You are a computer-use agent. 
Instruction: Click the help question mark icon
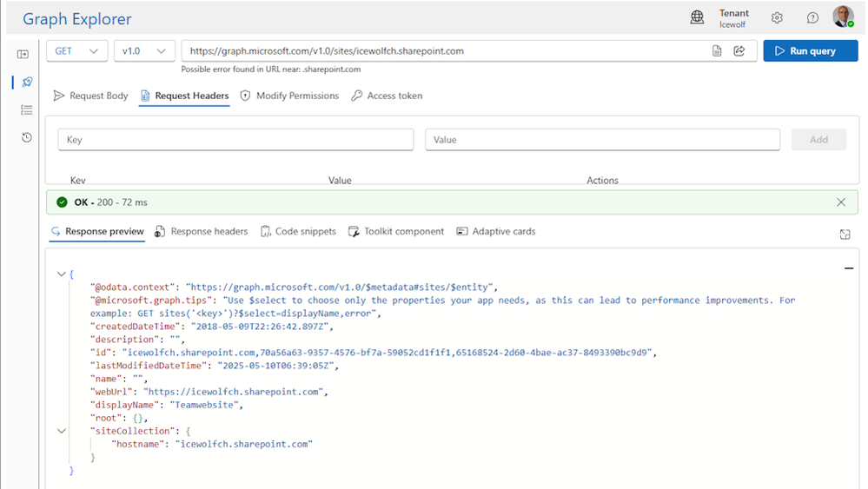click(812, 17)
